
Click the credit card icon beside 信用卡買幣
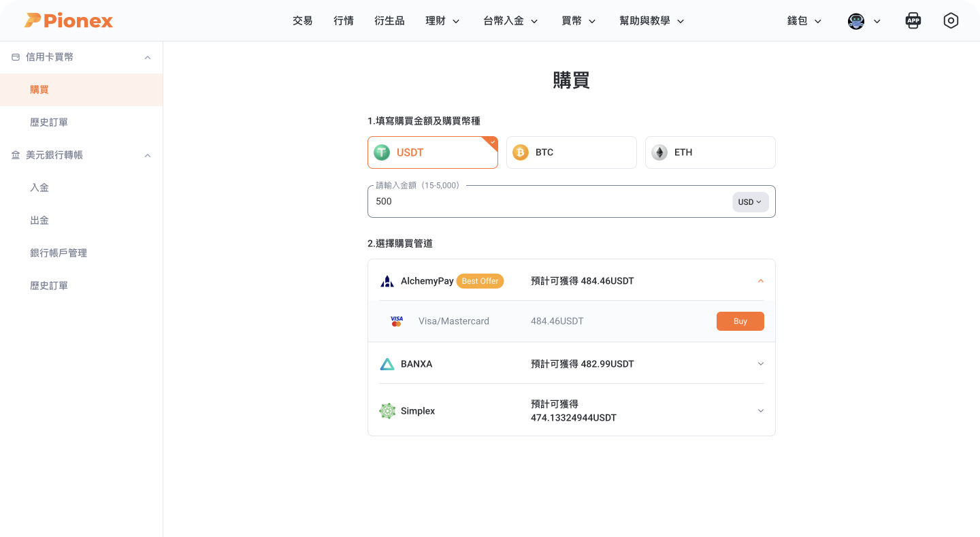pyautogui.click(x=16, y=57)
